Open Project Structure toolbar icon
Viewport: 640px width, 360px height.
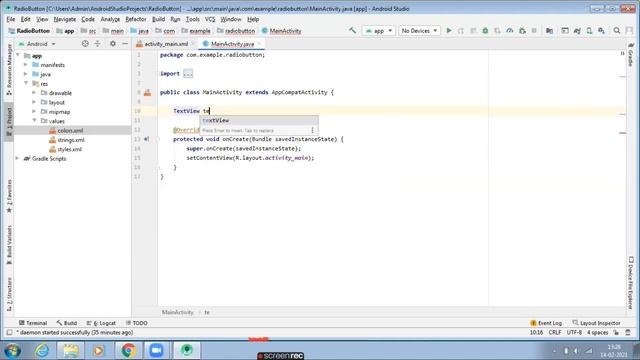[549, 31]
